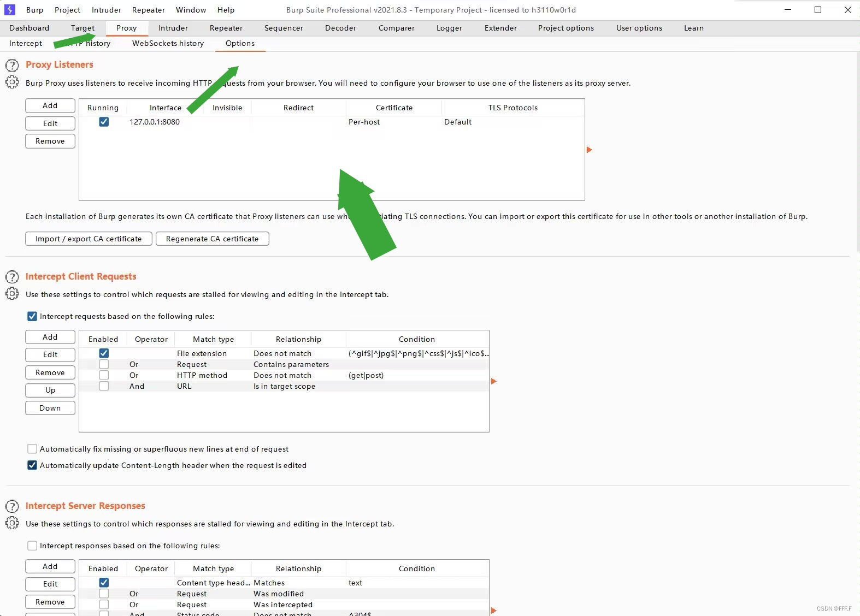
Task: Open Intercept Client Requests help icon
Action: pos(12,277)
